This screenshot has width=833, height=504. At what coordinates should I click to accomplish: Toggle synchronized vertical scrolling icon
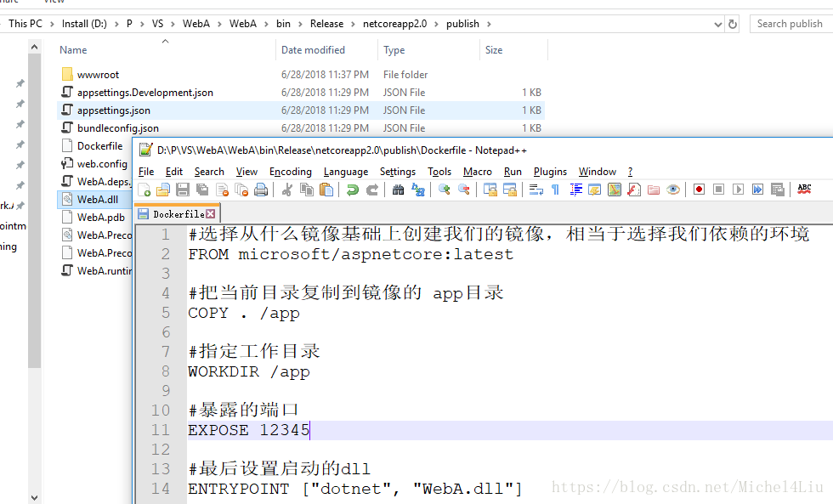click(x=490, y=190)
